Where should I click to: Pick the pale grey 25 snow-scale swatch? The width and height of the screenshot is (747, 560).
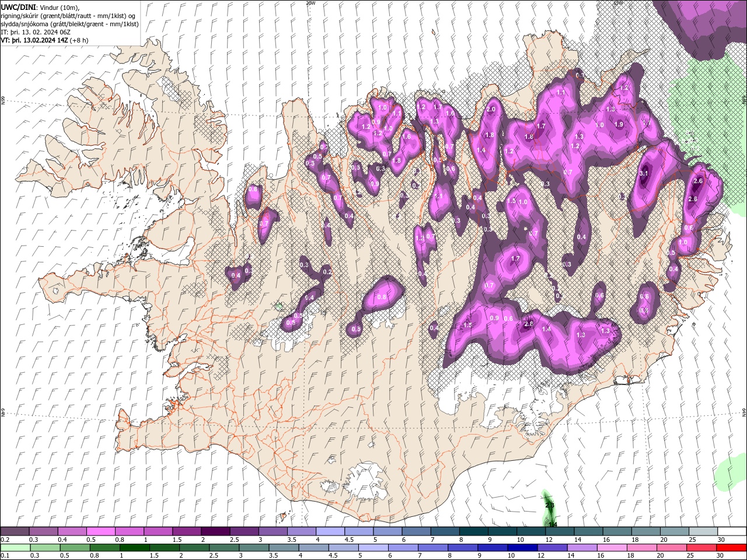pyautogui.click(x=703, y=531)
